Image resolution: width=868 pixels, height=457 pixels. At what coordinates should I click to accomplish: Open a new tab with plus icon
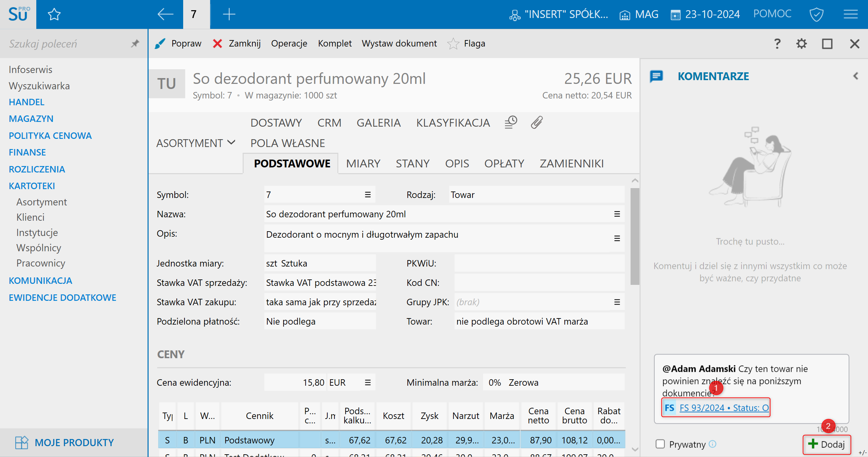[x=229, y=14]
